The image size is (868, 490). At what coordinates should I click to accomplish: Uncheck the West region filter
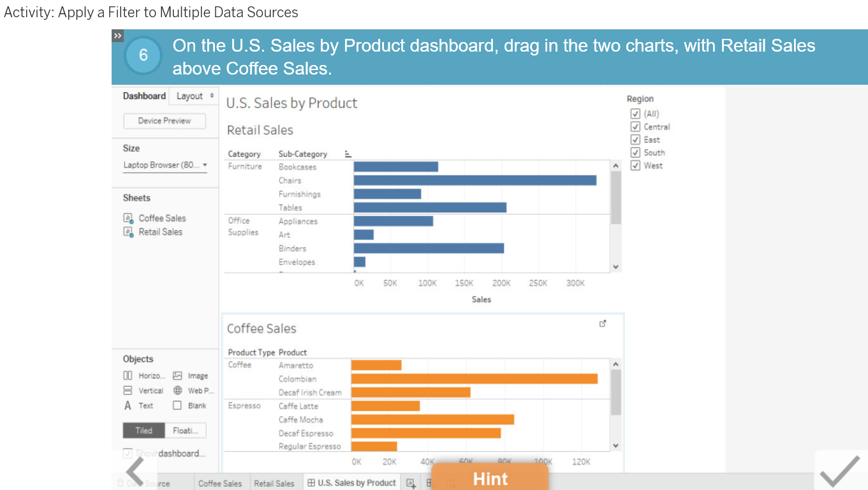point(635,166)
